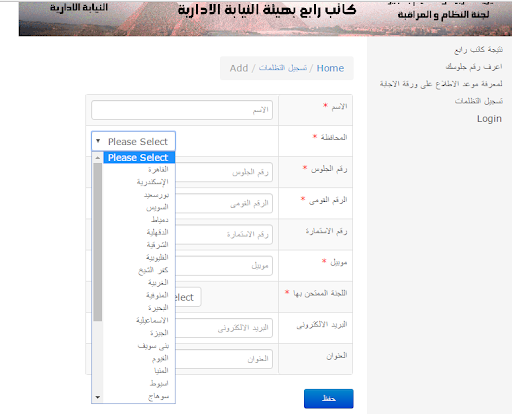Image resolution: width=512 pixels, height=414 pixels.
Task: Click the Login sidebar link
Action: 489,119
